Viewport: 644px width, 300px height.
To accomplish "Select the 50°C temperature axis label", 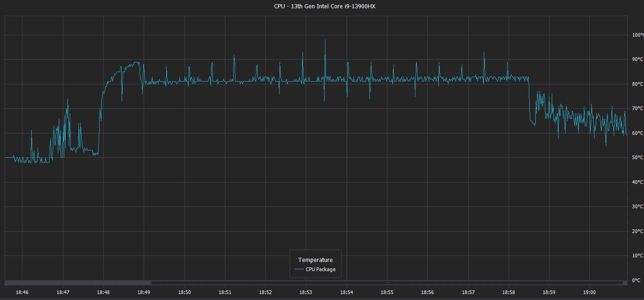I will pyautogui.click(x=638, y=158).
